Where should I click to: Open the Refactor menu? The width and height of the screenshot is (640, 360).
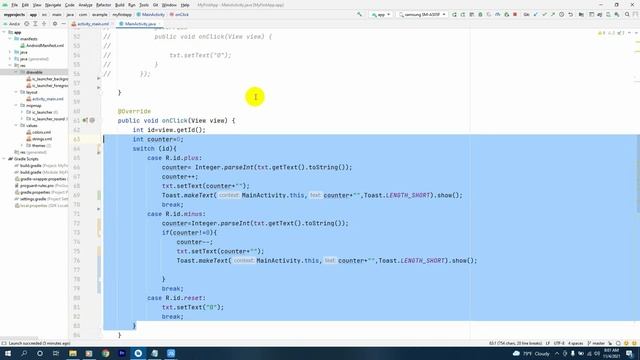point(103,5)
